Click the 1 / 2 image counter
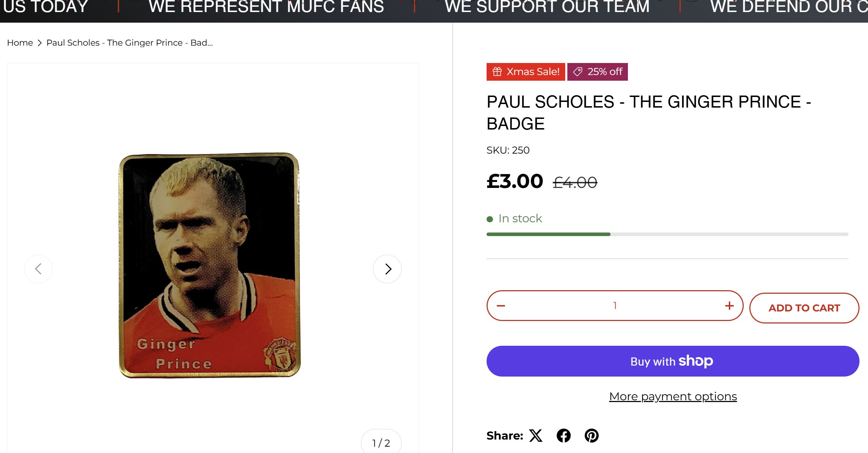This screenshot has width=868, height=453. point(381,443)
